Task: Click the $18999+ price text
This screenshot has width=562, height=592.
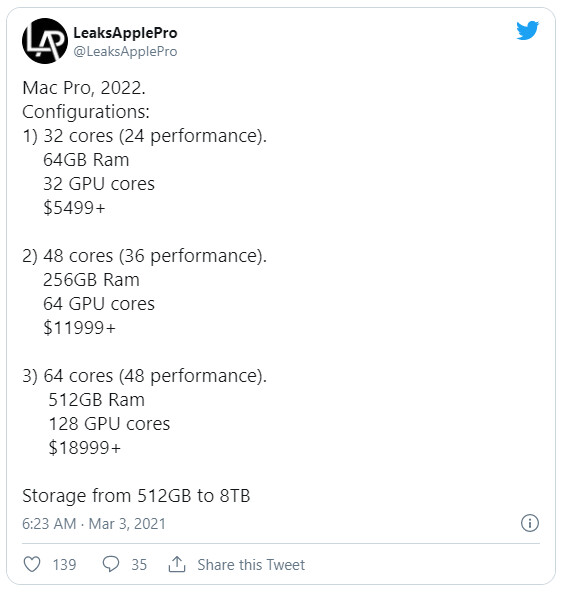Action: coord(85,448)
